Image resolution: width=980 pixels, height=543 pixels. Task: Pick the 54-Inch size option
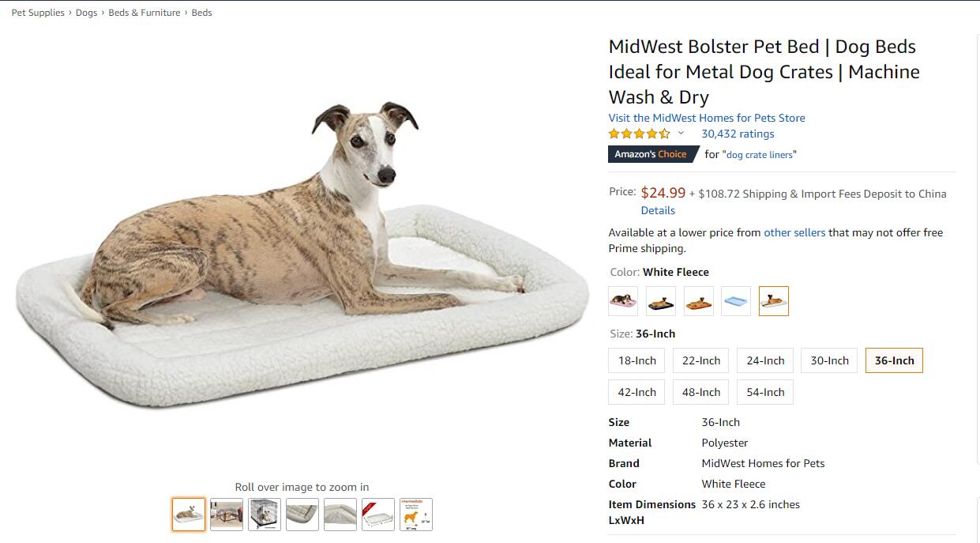765,392
